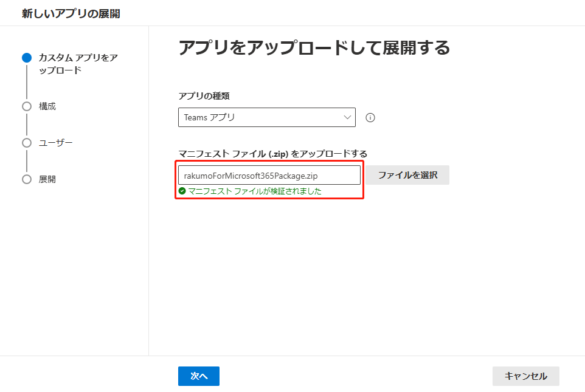Select the 展開 step
The width and height of the screenshot is (585, 392).
39,179
